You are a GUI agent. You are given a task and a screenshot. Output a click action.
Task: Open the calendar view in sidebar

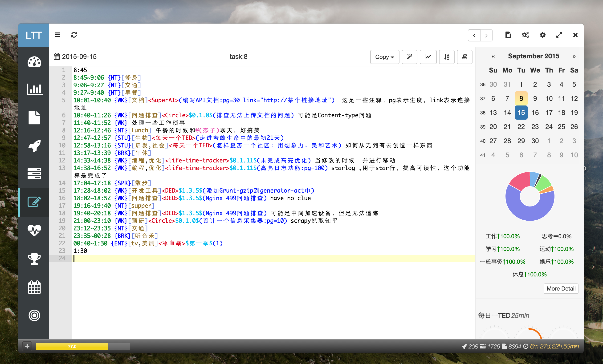coord(34,287)
